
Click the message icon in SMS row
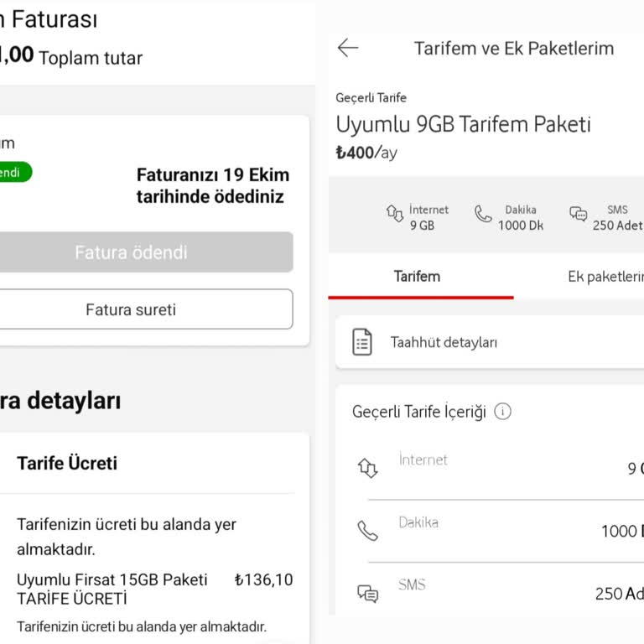point(367,594)
